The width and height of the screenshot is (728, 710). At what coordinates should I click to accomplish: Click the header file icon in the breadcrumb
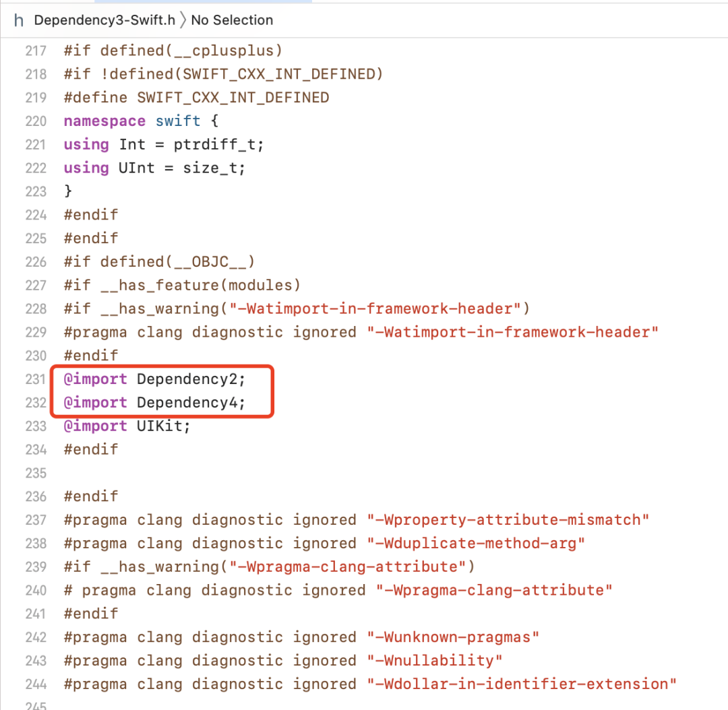point(19,20)
